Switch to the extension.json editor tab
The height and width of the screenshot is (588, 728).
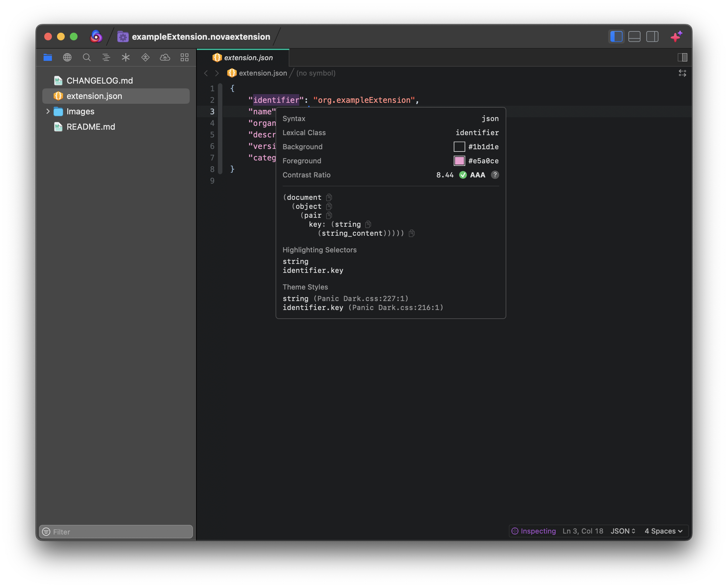pyautogui.click(x=243, y=58)
